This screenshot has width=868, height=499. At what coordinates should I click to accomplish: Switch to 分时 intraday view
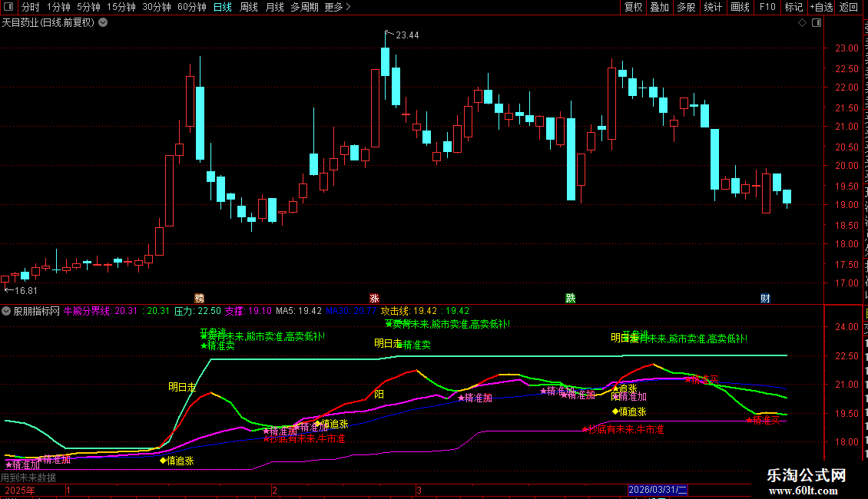click(x=31, y=7)
